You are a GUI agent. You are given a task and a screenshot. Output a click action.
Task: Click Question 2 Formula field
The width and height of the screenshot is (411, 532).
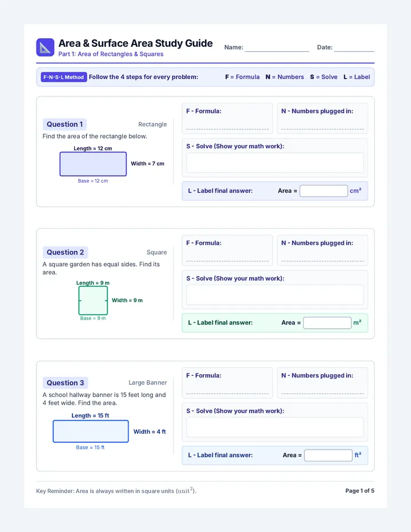tap(227, 251)
